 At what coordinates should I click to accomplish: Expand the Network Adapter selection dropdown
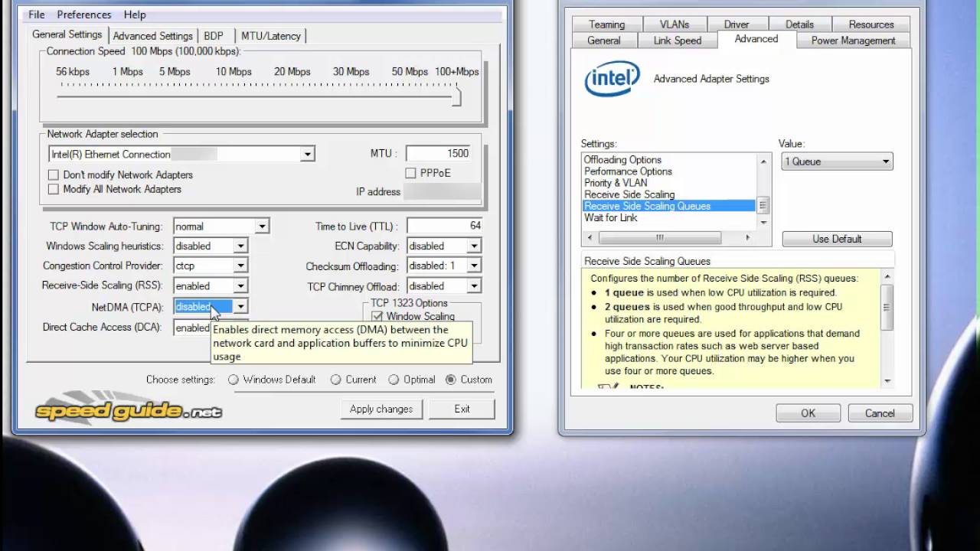pos(307,154)
